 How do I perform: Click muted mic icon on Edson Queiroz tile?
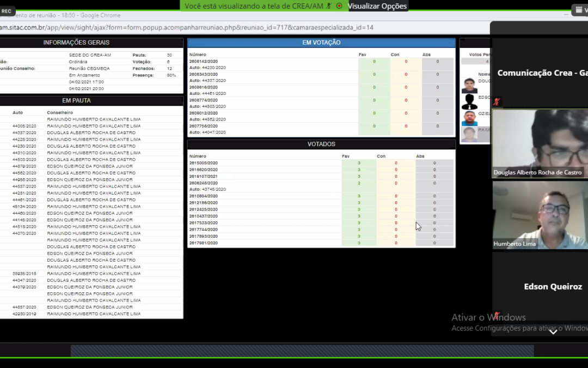click(497, 315)
